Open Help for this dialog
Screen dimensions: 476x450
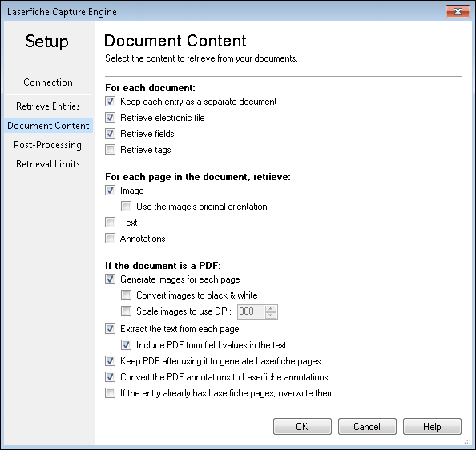(432, 427)
